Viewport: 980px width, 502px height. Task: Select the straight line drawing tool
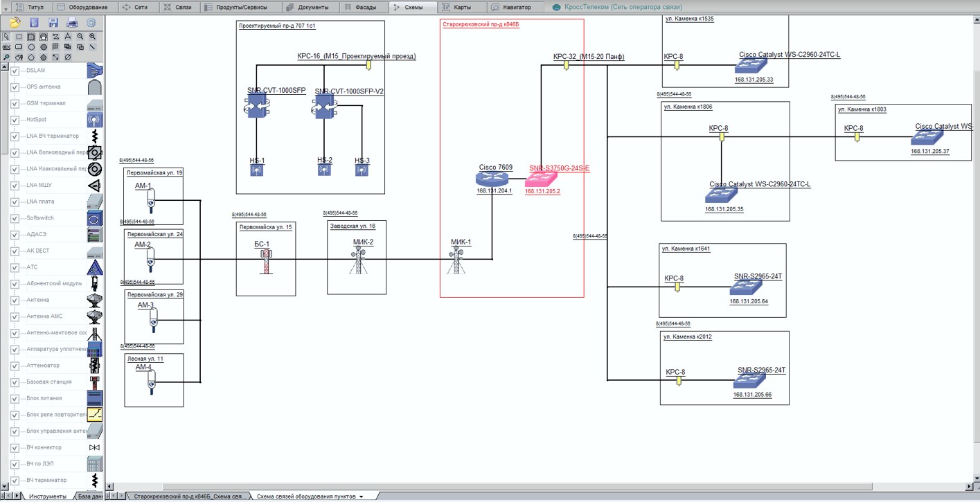click(x=92, y=47)
